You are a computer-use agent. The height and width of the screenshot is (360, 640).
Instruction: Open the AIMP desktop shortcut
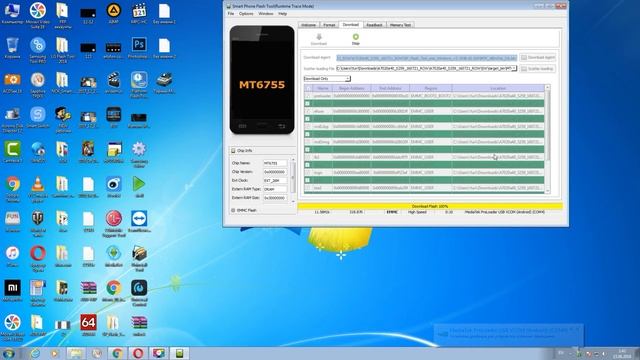coord(113,11)
